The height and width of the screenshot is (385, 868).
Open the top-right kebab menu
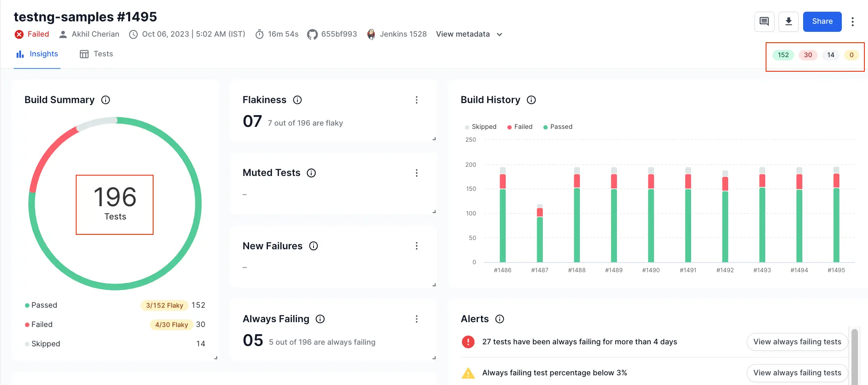pyautogui.click(x=852, y=21)
